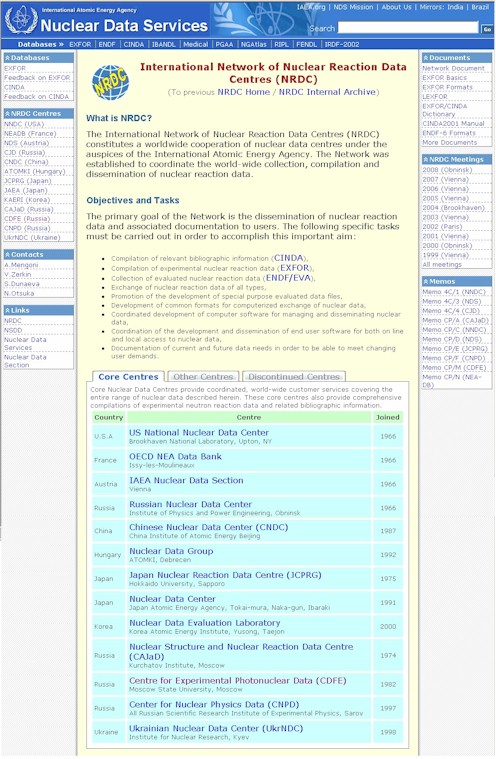Open CINDA2001 Manual document

pyautogui.click(x=453, y=123)
